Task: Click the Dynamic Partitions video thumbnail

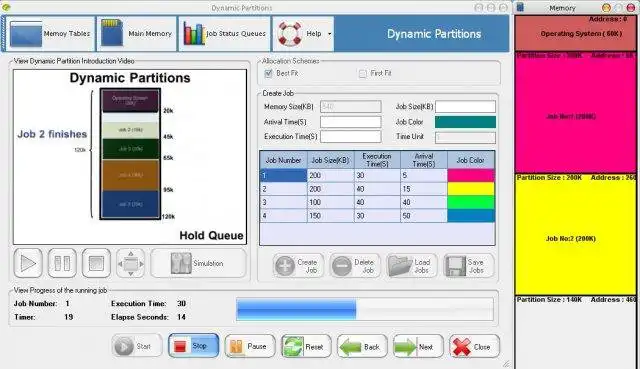Action: 130,157
